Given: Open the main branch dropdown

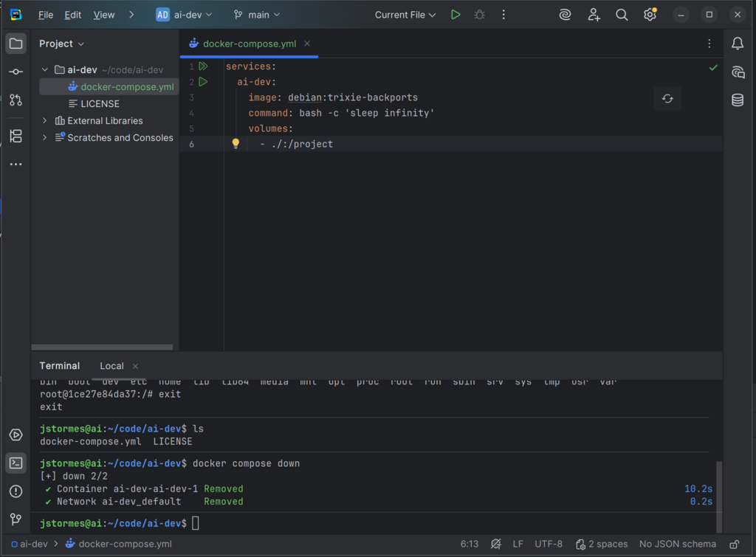Looking at the screenshot, I should tap(257, 15).
